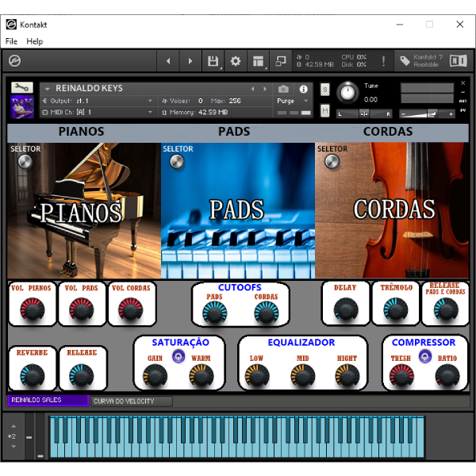Open the Output st.1 dropdown
The image size is (476, 476).
coord(98,101)
